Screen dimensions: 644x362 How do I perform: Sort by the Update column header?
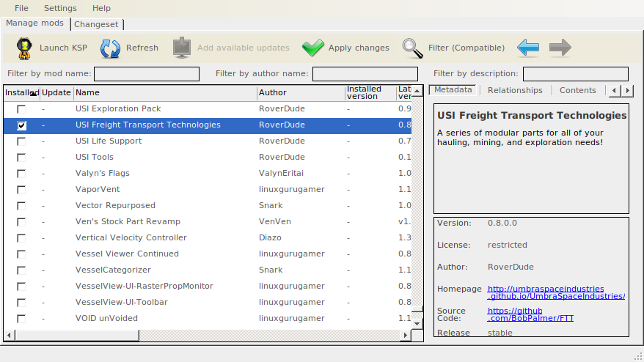[56, 93]
